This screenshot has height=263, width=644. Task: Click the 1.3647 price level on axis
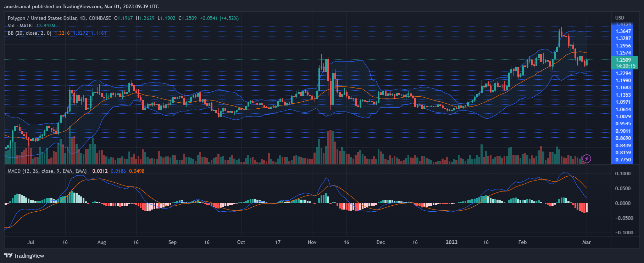[623, 31]
